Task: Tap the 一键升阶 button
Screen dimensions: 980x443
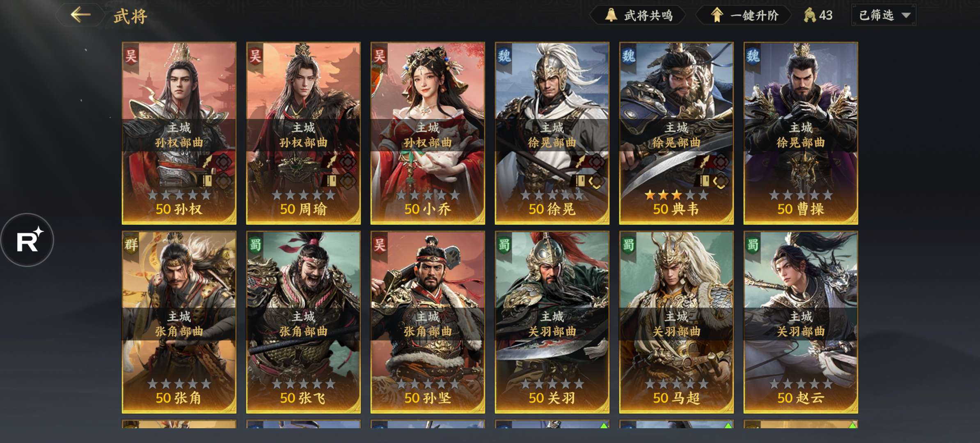Action: (744, 15)
